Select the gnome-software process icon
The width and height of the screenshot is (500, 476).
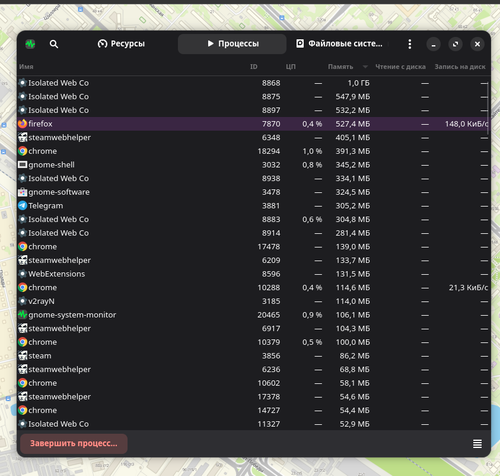(x=22, y=192)
